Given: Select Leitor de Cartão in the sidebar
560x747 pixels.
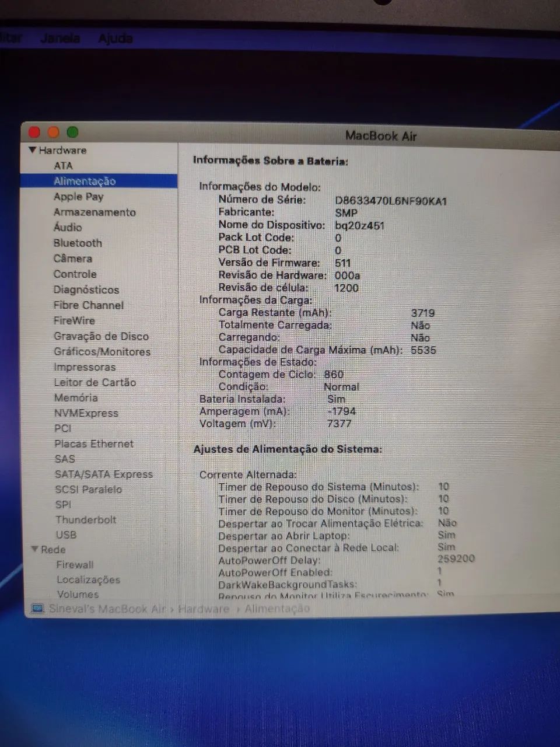Looking at the screenshot, I should [x=95, y=382].
